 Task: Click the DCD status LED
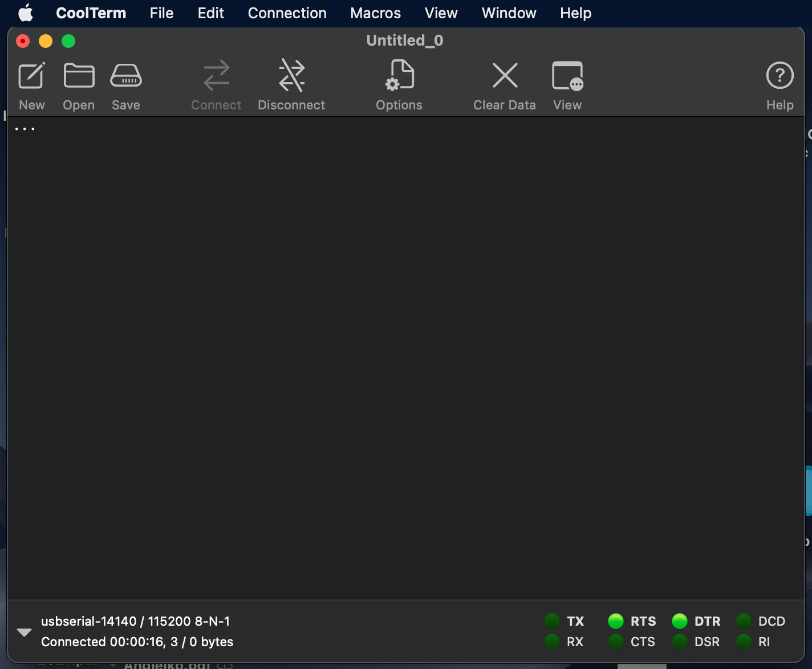(x=744, y=621)
